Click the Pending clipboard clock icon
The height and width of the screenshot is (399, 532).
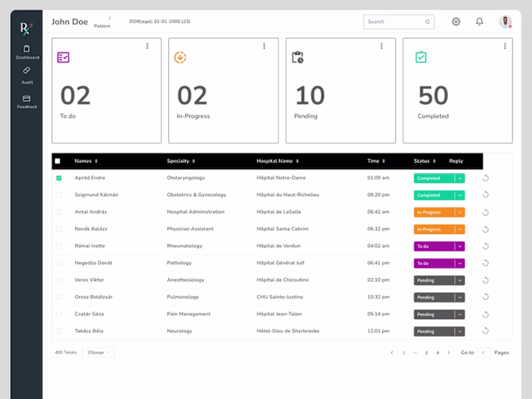298,57
